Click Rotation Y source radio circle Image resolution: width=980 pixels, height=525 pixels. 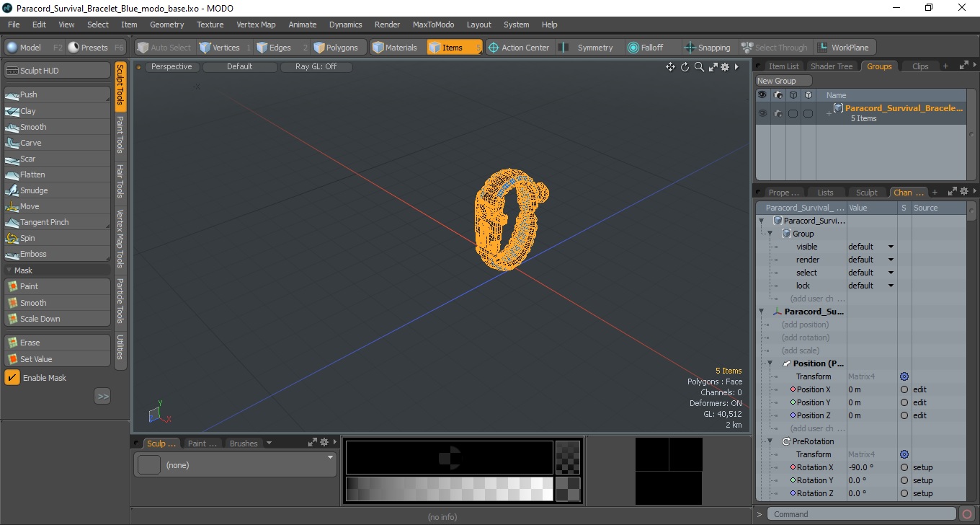click(904, 480)
